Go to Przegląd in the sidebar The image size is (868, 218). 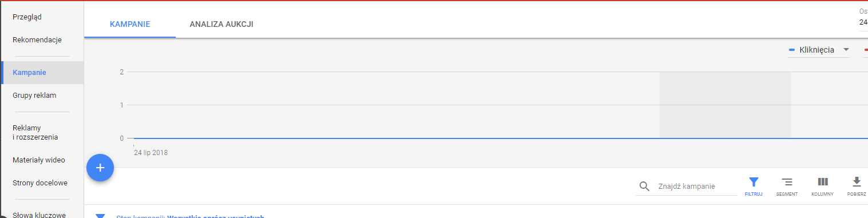click(27, 17)
